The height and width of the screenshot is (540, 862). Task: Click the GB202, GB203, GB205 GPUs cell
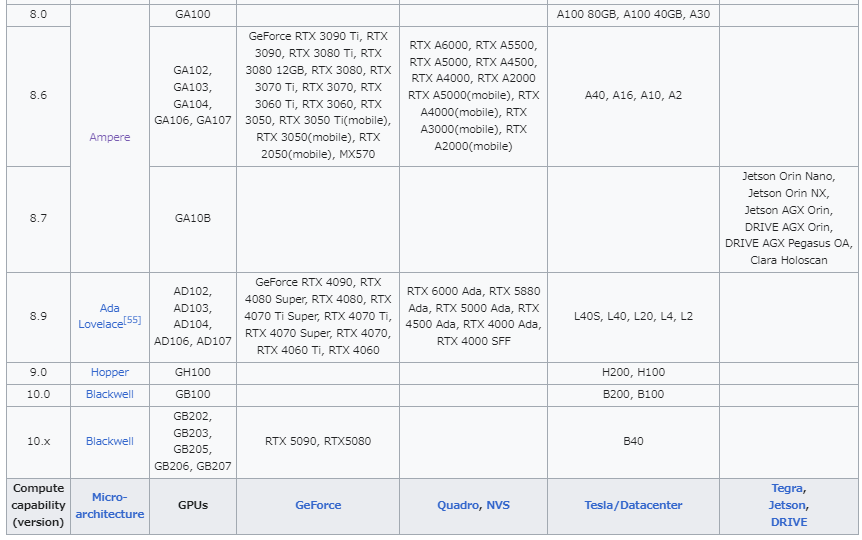(192, 442)
